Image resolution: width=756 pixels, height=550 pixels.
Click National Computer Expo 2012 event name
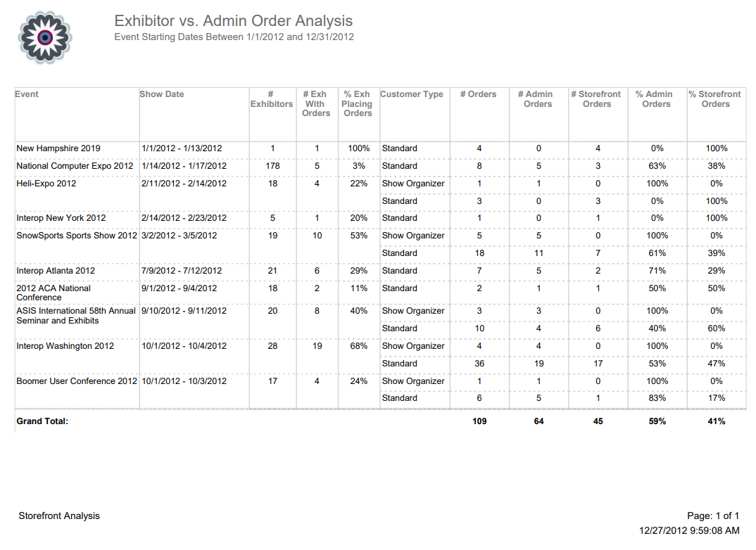[x=75, y=166]
